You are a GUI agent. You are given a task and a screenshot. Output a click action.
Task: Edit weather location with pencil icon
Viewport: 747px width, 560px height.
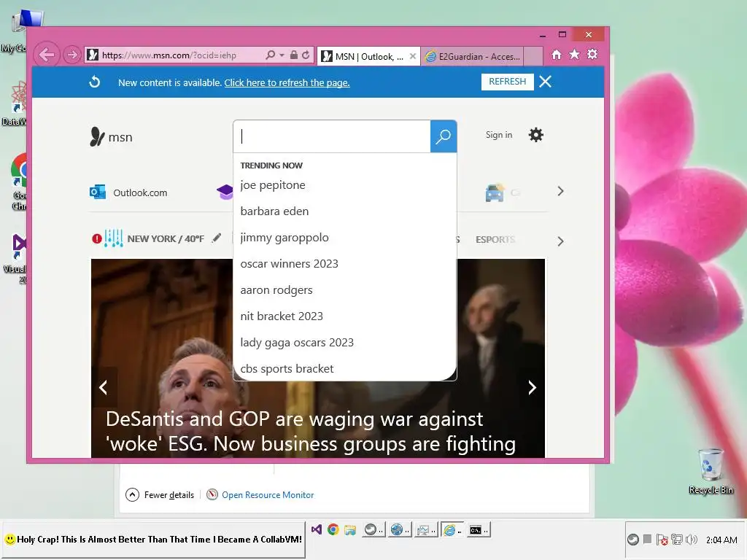[217, 238]
